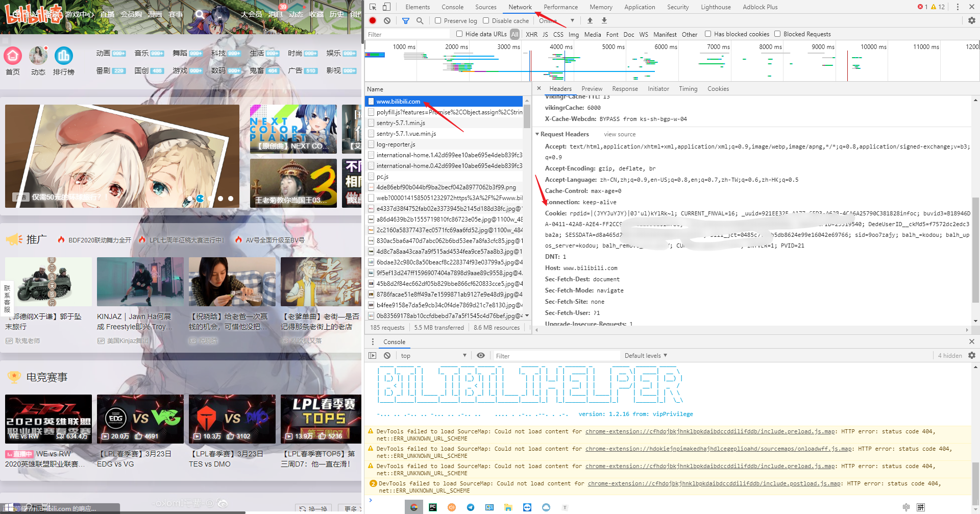This screenshot has height=514, width=980.
Task: Open the top JavaScript context dropdown
Action: [x=433, y=355]
